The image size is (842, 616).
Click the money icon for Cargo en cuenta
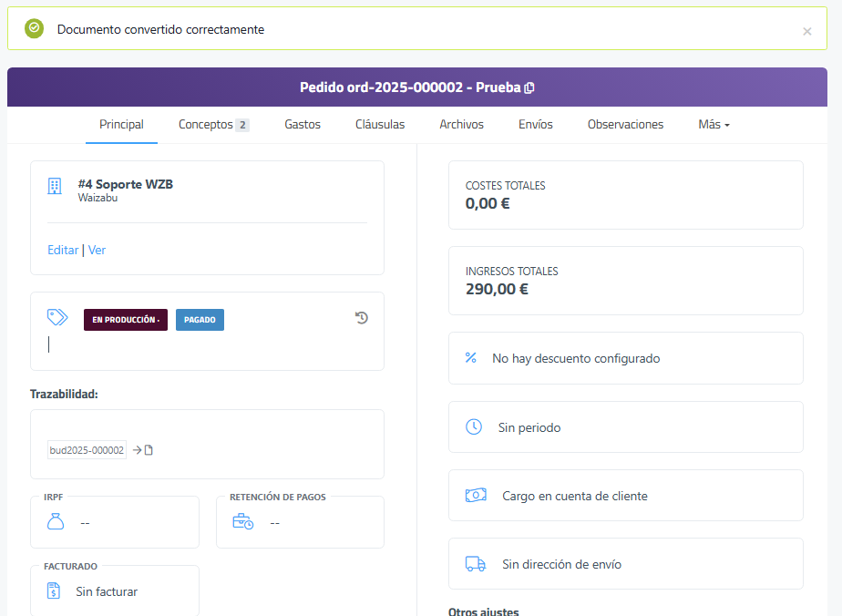tap(476, 496)
